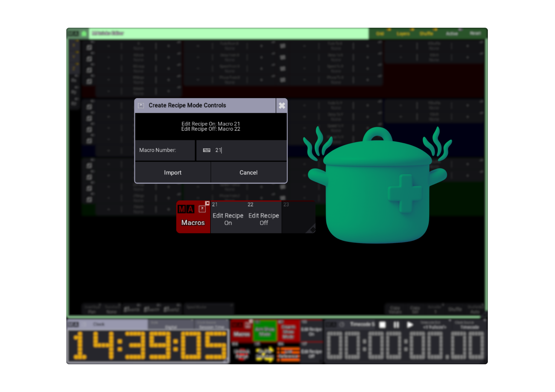Open the on-screen keyboard icon beside 21

[x=207, y=150]
